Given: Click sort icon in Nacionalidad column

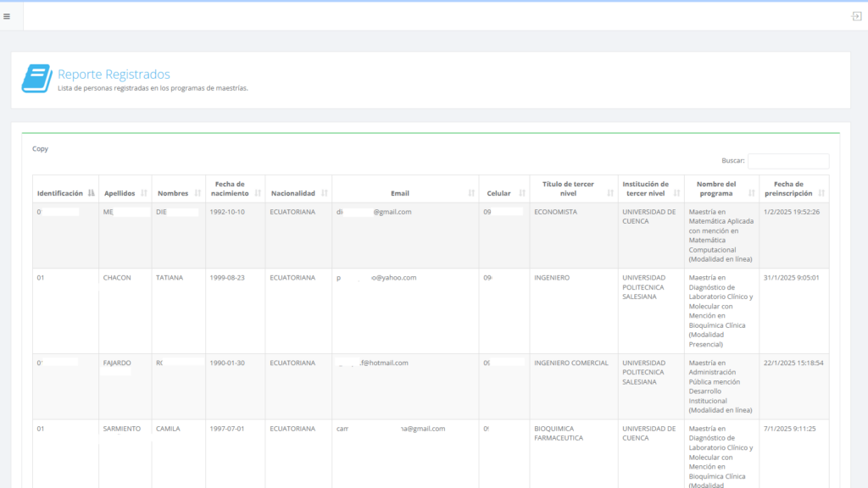Looking at the screenshot, I should click(x=324, y=193).
